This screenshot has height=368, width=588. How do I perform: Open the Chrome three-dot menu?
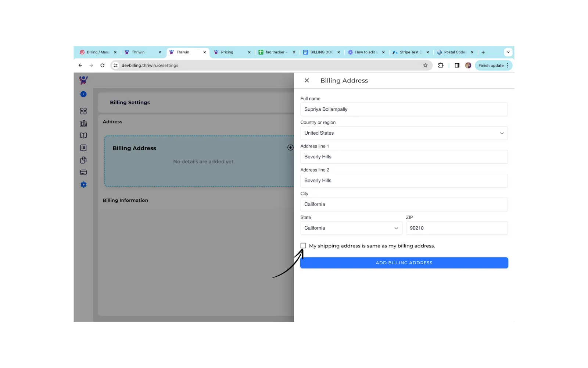[x=508, y=66]
